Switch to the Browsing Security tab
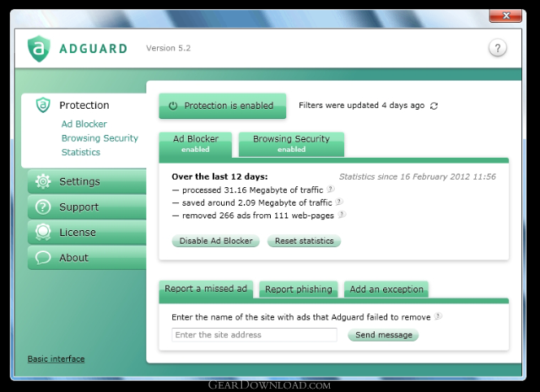Image resolution: width=540 pixels, height=392 pixels. click(x=291, y=144)
